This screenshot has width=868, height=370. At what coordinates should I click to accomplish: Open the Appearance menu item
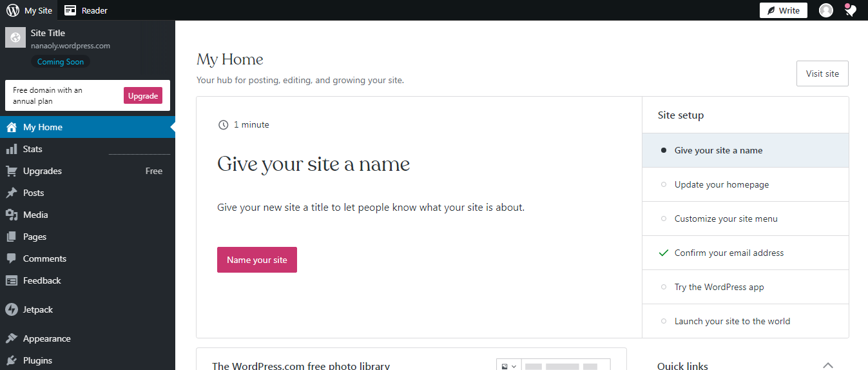(x=46, y=338)
